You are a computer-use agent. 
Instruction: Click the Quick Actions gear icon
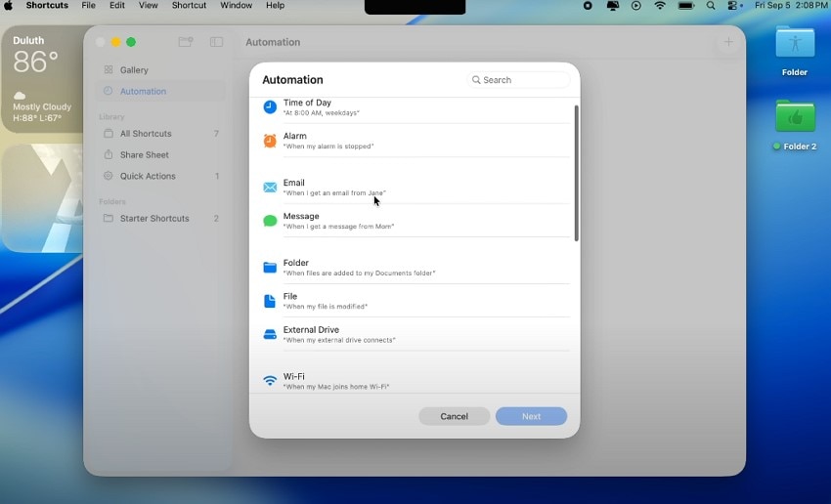(109, 176)
